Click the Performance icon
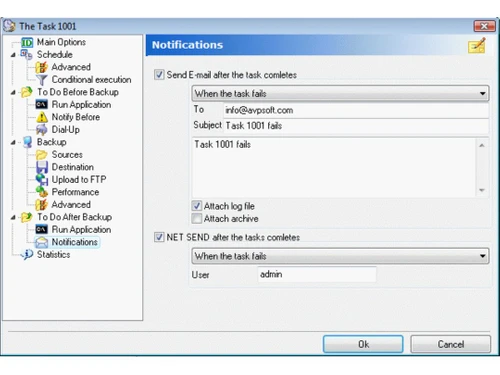This screenshot has height=375, width=500. coord(42,192)
